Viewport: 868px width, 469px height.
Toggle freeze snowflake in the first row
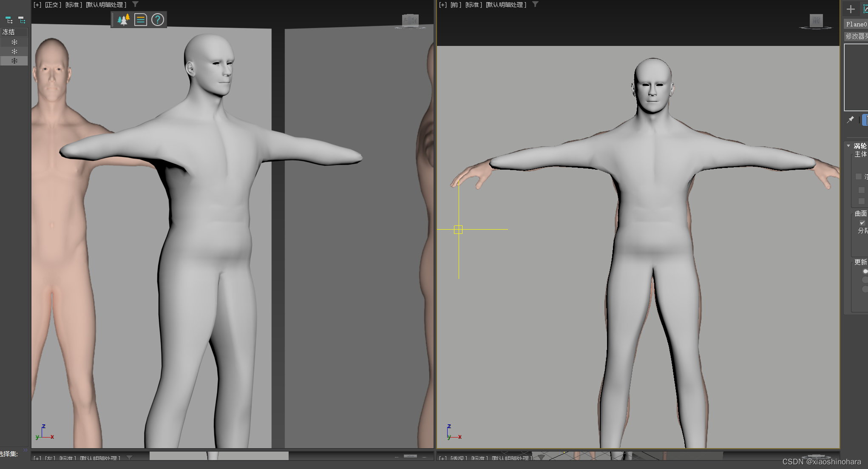coord(14,42)
